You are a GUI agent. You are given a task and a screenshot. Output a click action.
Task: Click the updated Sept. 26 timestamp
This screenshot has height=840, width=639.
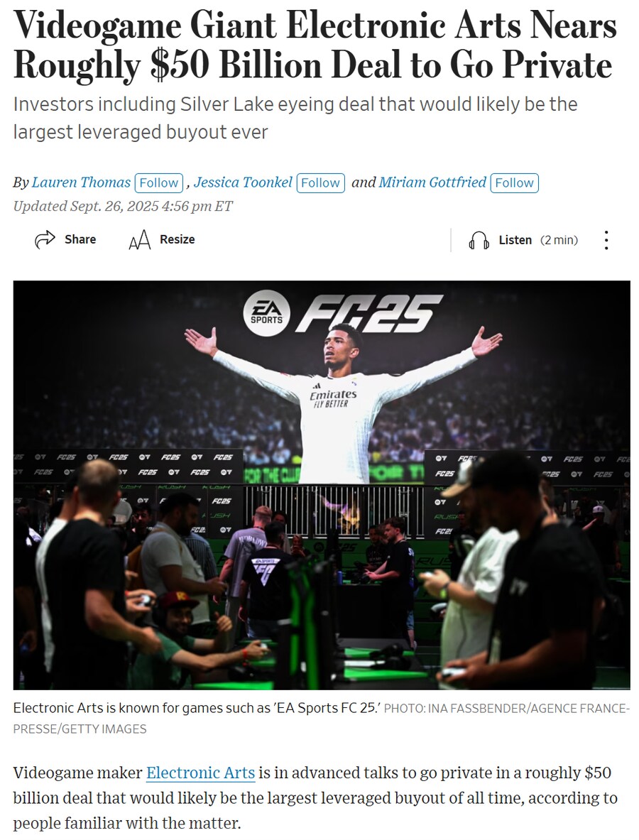(x=123, y=206)
